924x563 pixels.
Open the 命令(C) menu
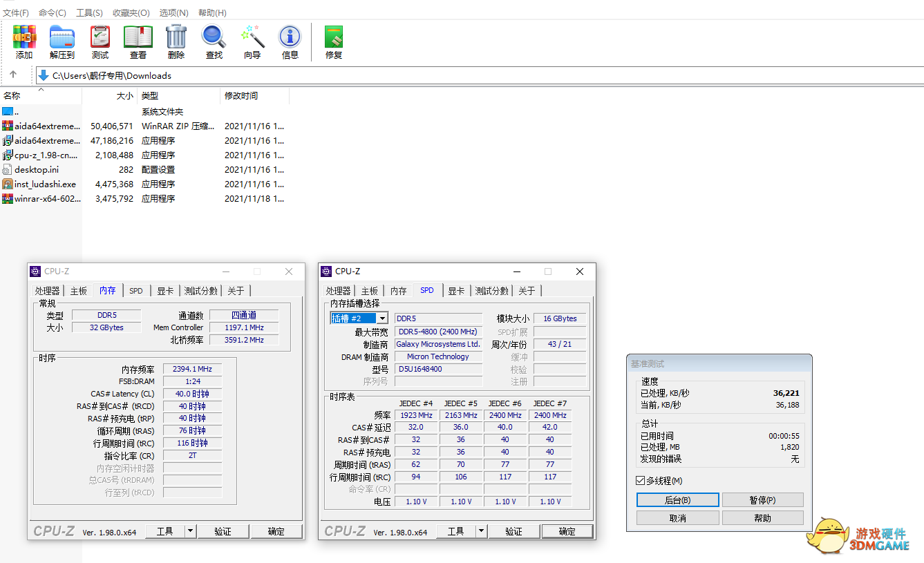pos(53,12)
